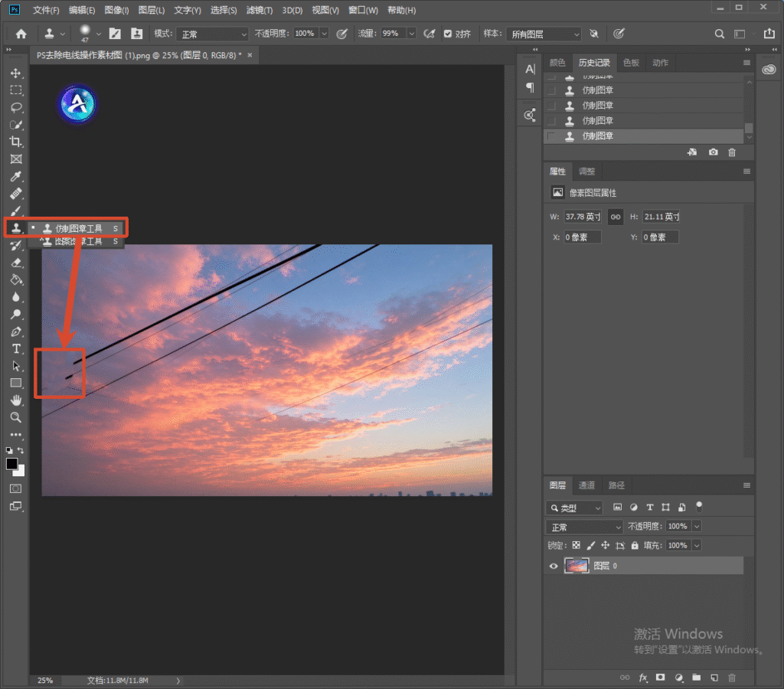Click the background color swatch

click(20, 471)
